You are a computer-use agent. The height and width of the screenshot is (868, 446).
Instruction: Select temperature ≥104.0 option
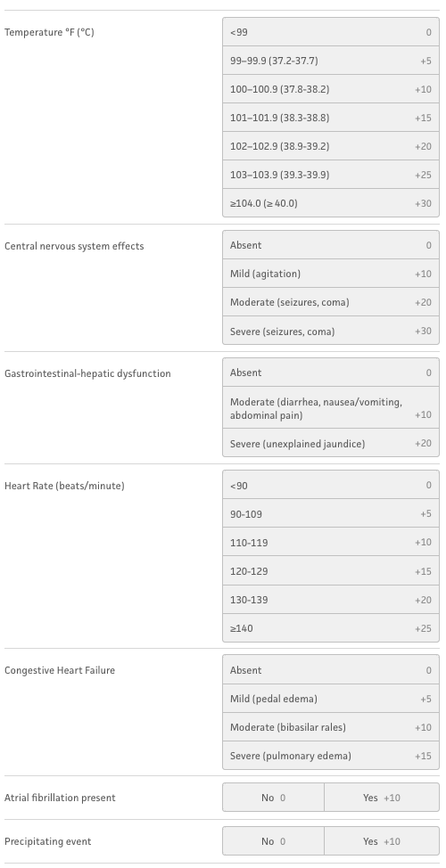[x=331, y=203]
